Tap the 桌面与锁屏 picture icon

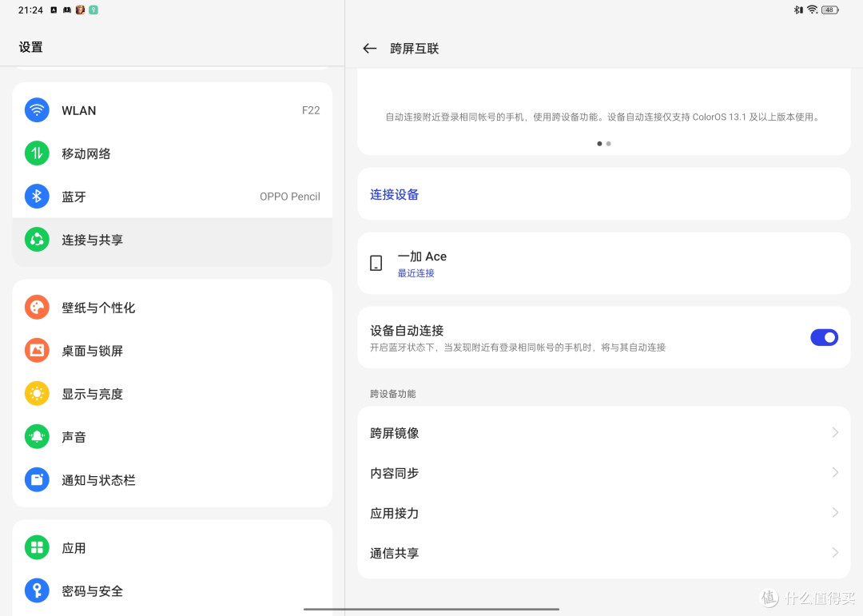[37, 350]
